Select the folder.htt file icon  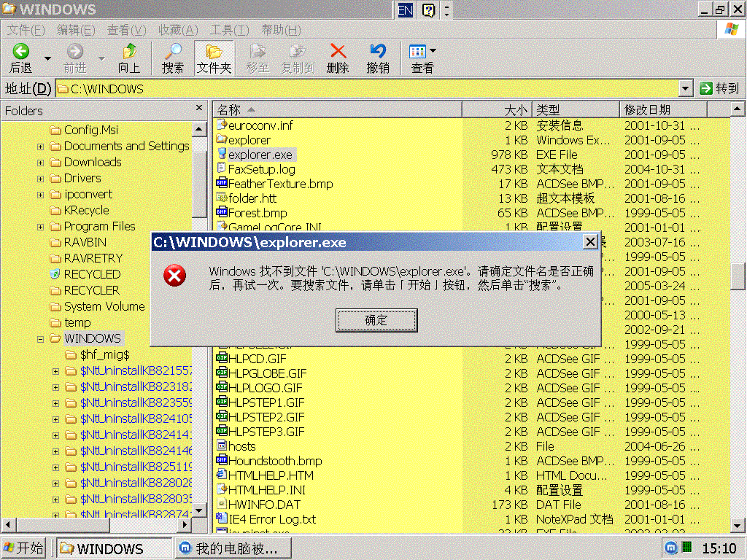point(222,198)
